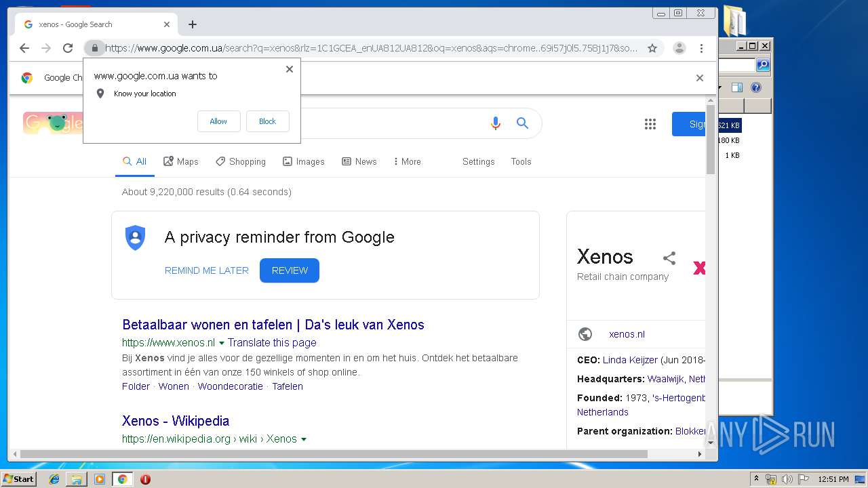This screenshot has height=488, width=868.
Task: Click Translate this page link
Action: pyautogui.click(x=272, y=343)
